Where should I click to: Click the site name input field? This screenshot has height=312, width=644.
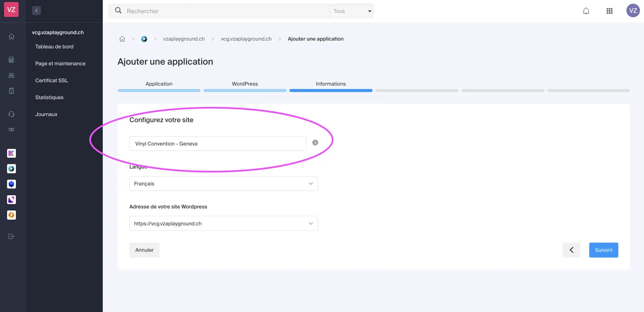tap(218, 144)
